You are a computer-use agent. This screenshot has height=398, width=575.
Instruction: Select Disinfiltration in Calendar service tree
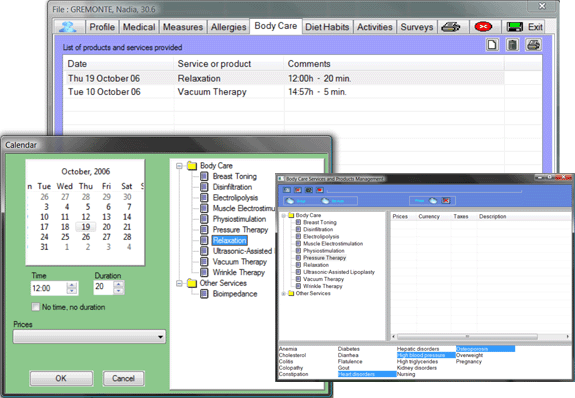[x=232, y=187]
